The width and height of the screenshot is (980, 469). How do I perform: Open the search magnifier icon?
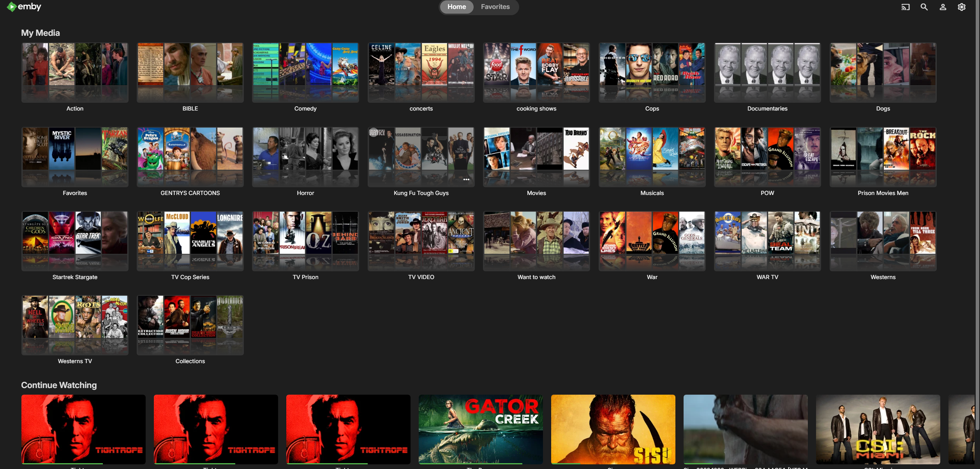pos(924,7)
